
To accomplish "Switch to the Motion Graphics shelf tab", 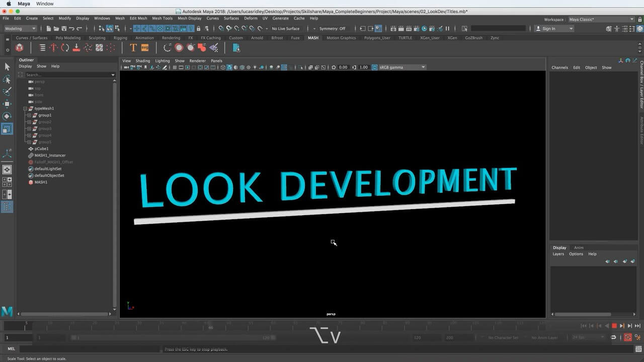I will click(x=341, y=38).
